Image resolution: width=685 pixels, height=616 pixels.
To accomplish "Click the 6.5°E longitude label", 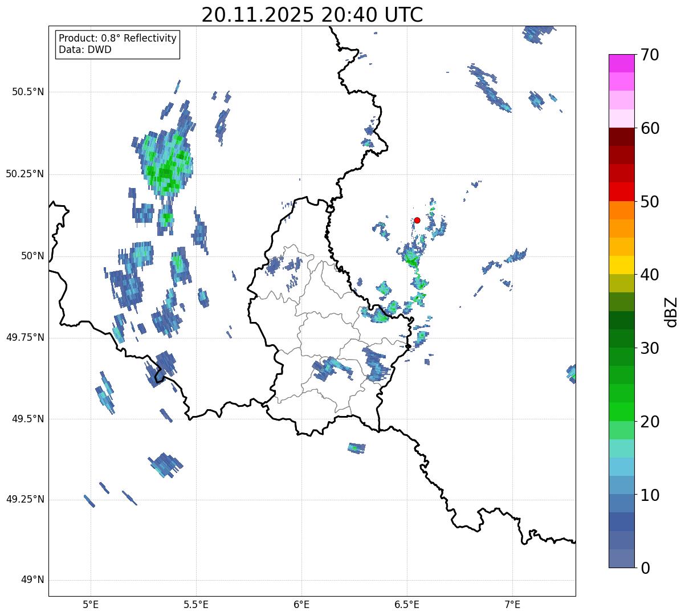I will (x=407, y=604).
